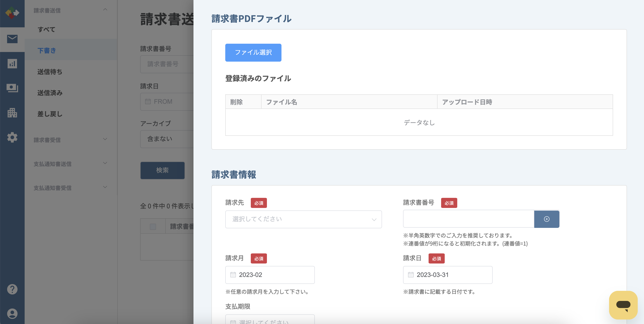Click the 削除 column header
This screenshot has width=644, height=324.
(x=243, y=102)
